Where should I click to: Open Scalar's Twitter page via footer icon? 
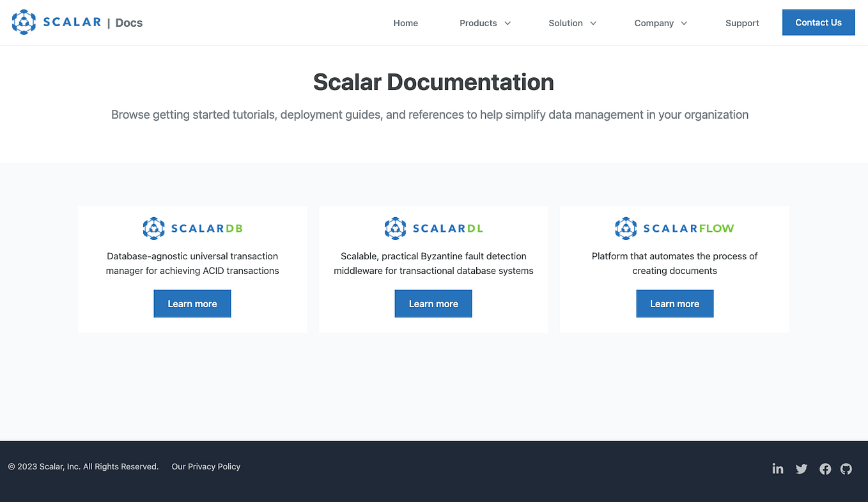pyautogui.click(x=802, y=468)
